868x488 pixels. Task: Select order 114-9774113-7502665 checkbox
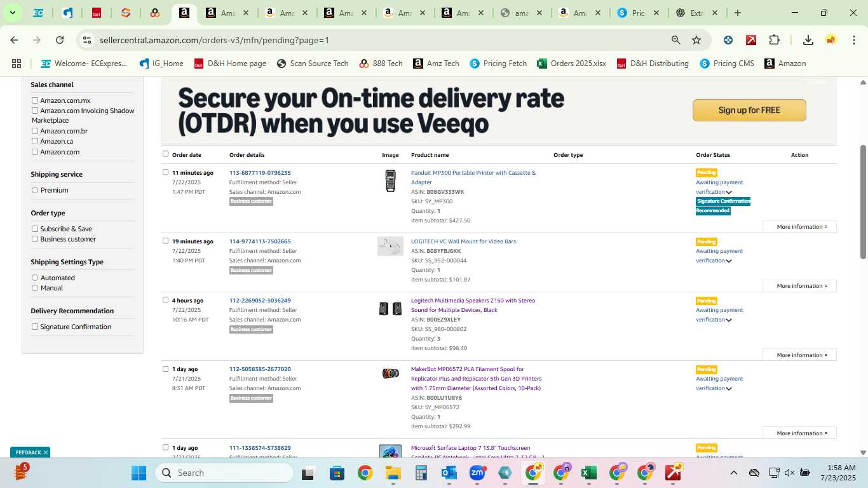coord(166,241)
